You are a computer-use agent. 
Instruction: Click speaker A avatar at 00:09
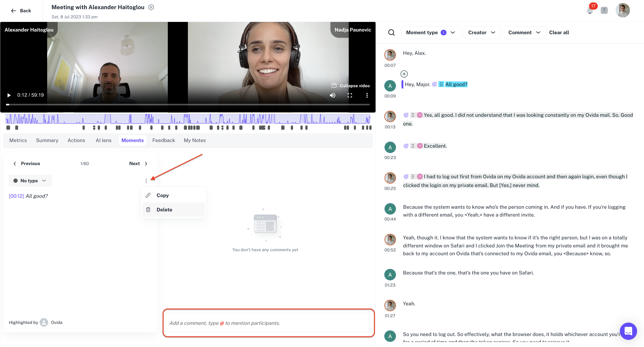pos(390,86)
